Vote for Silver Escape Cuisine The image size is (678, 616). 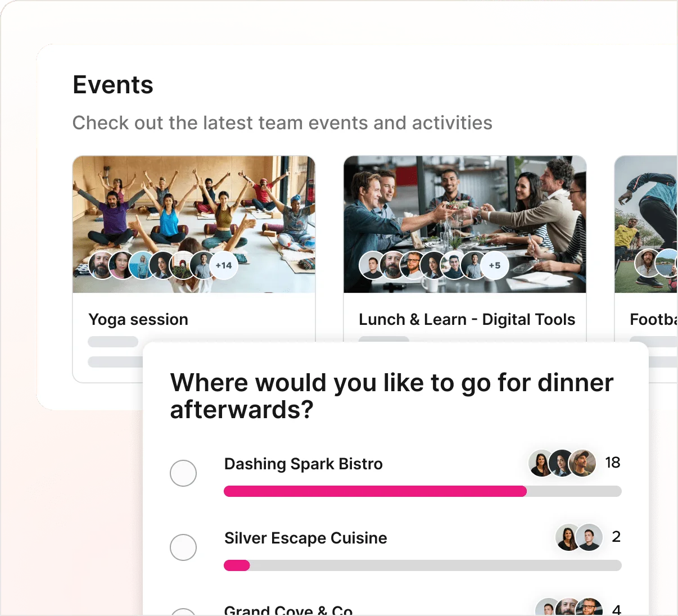[183, 547]
